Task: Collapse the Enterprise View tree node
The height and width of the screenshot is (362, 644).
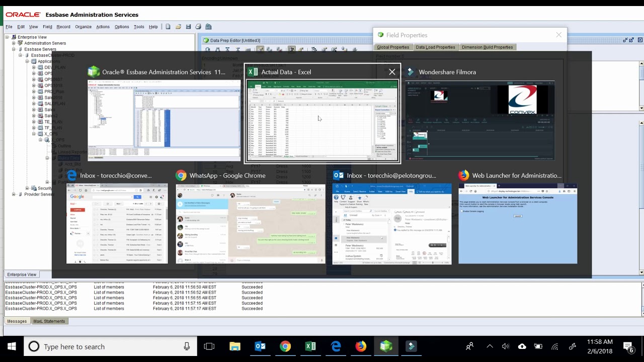Action: click(x=8, y=37)
